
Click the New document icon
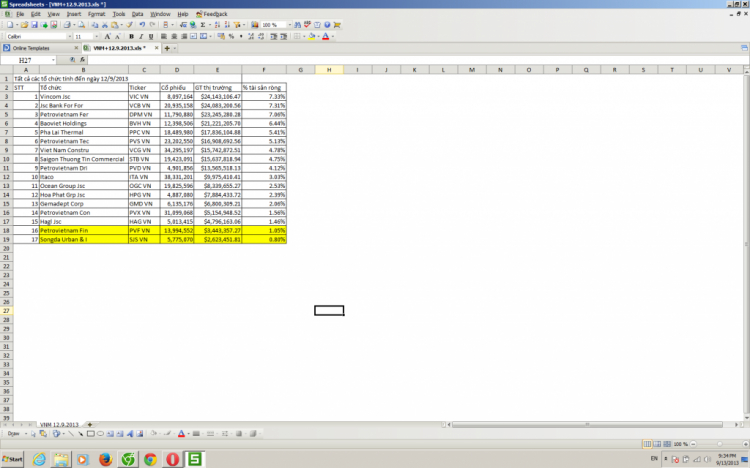[x=10, y=24]
